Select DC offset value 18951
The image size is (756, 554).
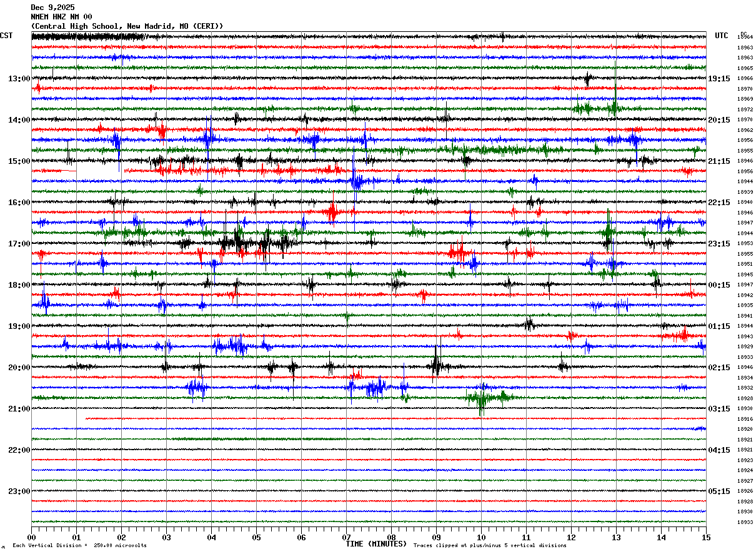745,264
